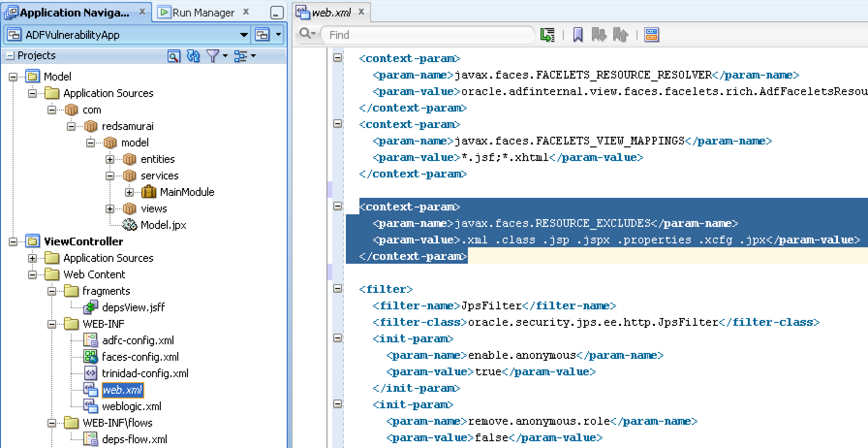Click the depsView.jsff fragment icon
868x448 pixels.
click(x=91, y=307)
